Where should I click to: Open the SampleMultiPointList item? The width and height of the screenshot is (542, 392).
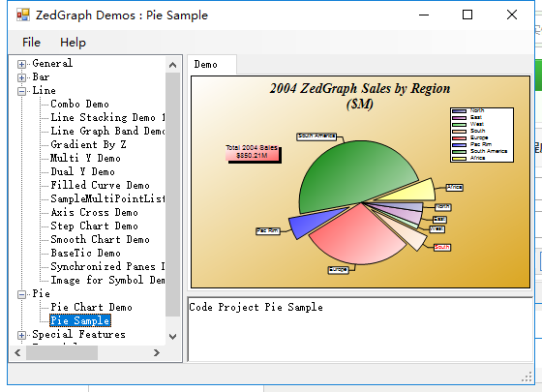click(107, 198)
